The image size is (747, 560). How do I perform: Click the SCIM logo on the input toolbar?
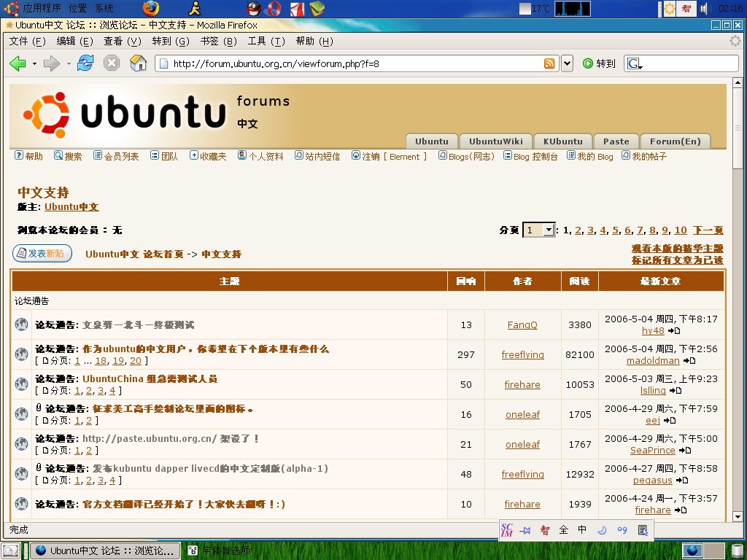[507, 530]
